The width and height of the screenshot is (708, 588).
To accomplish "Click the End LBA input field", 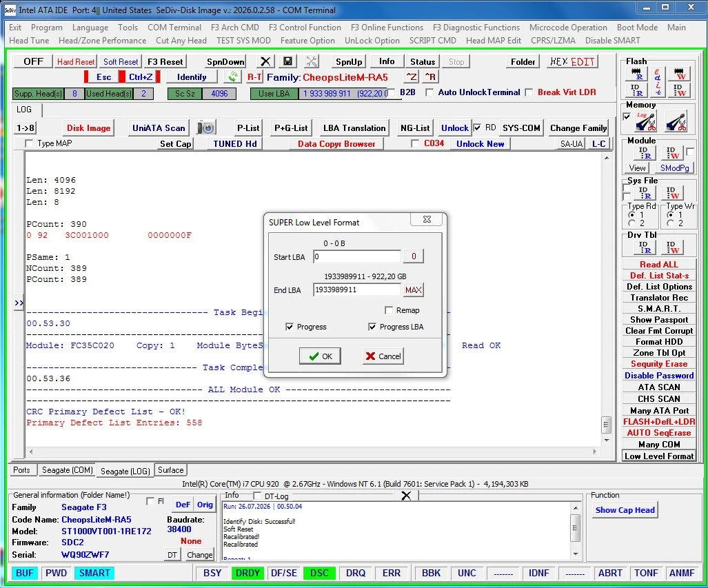I will 356,290.
